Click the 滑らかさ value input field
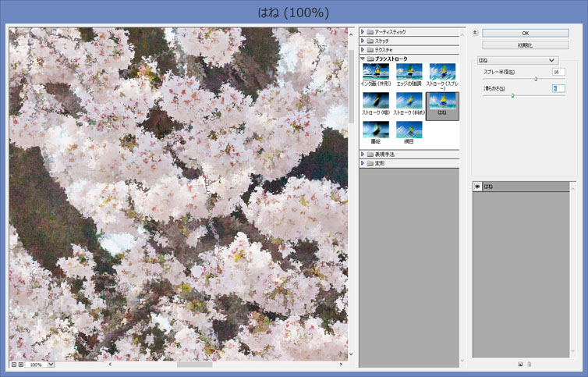Screen dimensions: 588x377 tap(558, 88)
